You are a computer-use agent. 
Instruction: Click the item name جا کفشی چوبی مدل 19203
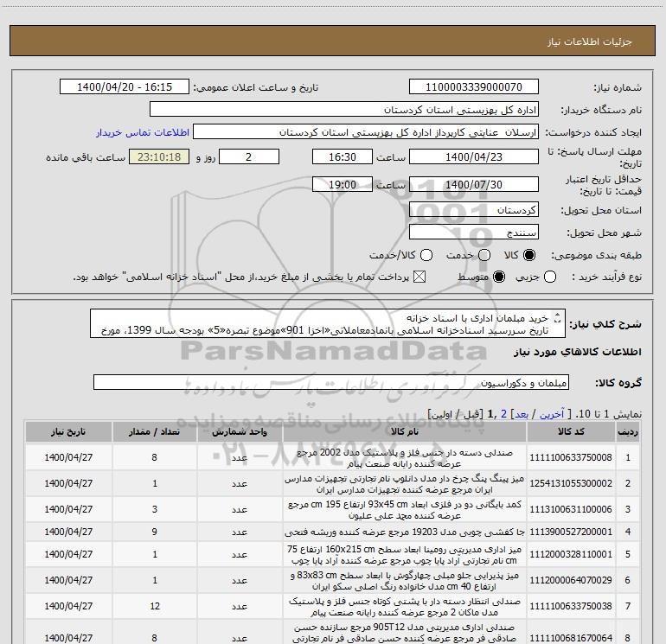click(405, 532)
